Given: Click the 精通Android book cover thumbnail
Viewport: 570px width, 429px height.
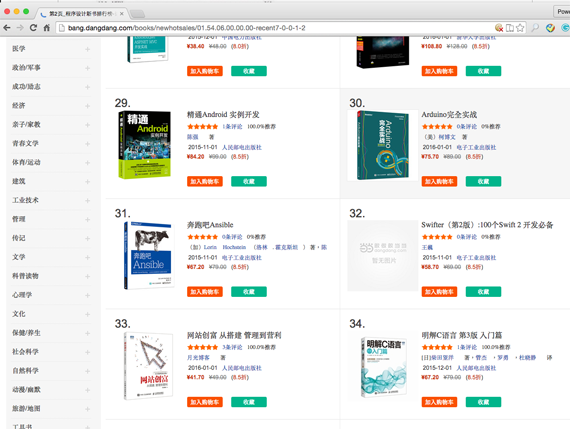Looking at the screenshot, I should (145, 145).
